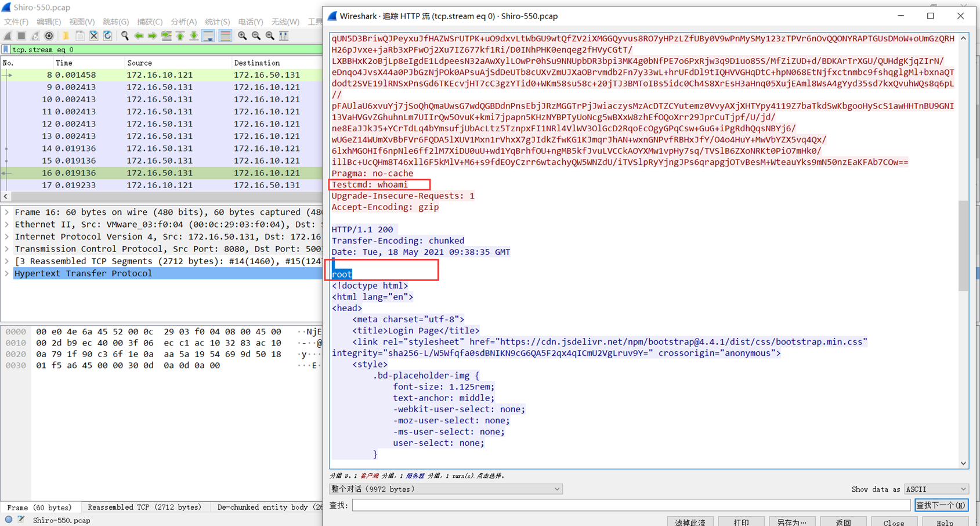This screenshot has width=980, height=526.
Task: Reset text to normal size icon
Action: [x=270, y=36]
